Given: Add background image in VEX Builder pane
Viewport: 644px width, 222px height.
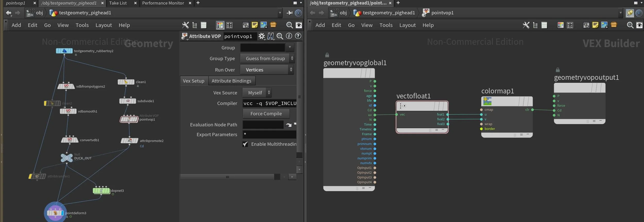Looking at the screenshot, I should pyautogui.click(x=604, y=25).
